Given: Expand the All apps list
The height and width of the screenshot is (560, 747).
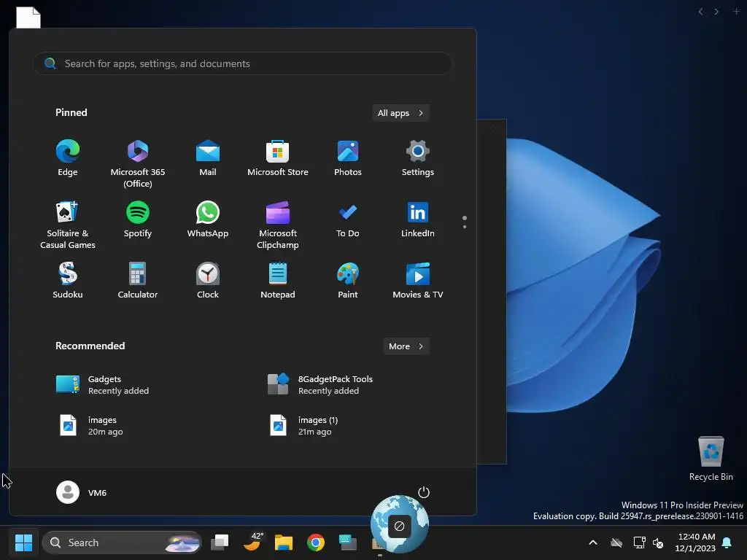Looking at the screenshot, I should pos(400,113).
